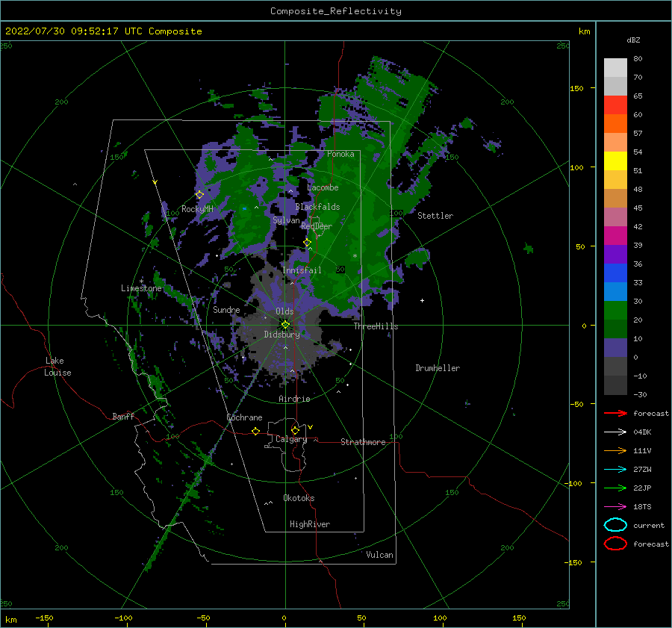Viewport: 672px width, 628px height.
Task: Select the magenta 18TS arrow legend icon
Action: 615,507
